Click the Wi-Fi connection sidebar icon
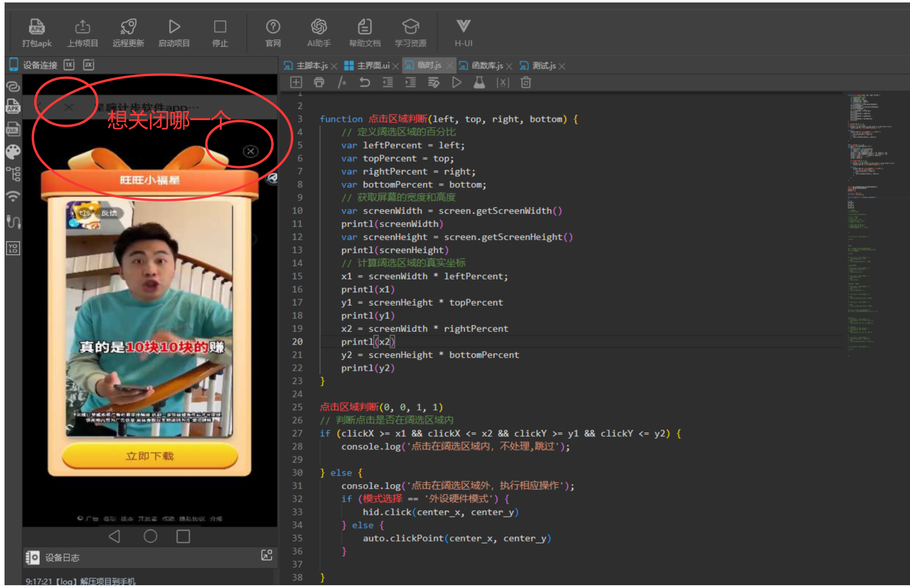This screenshot has width=910, height=588. (13, 196)
